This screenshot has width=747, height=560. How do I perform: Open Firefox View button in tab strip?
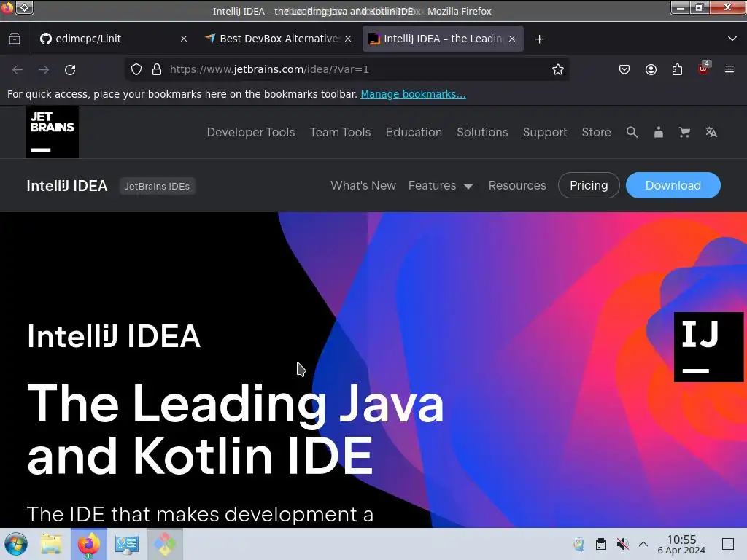15,39
